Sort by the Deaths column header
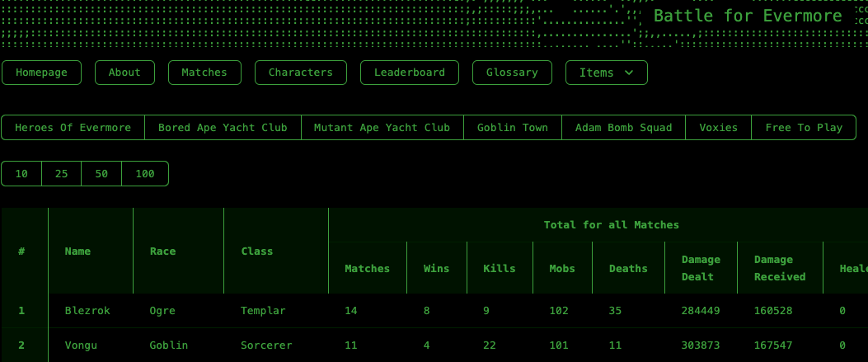 click(x=628, y=269)
